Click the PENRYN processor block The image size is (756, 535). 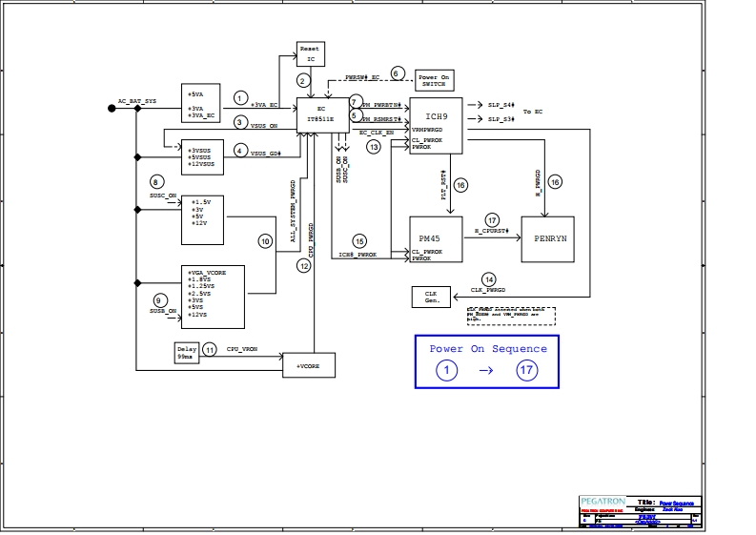point(550,239)
